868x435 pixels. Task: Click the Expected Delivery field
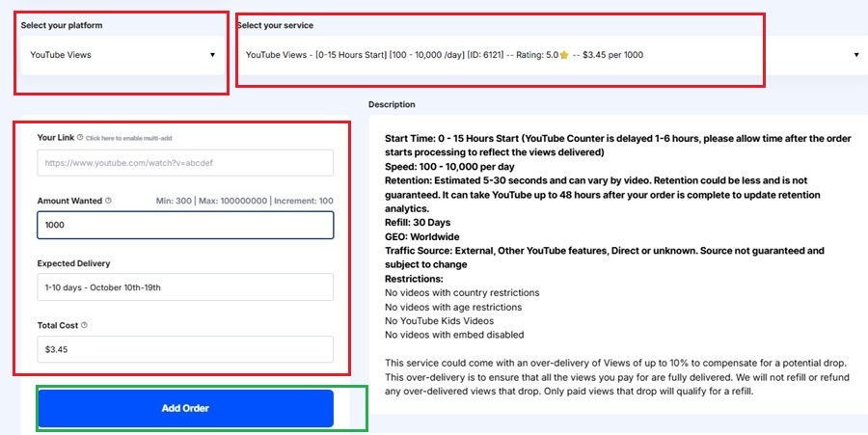[185, 287]
